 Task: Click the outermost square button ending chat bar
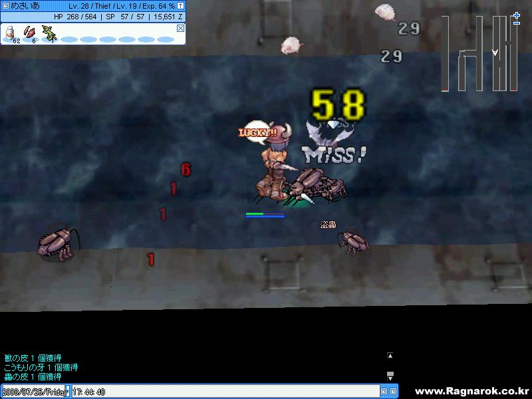tap(393, 392)
